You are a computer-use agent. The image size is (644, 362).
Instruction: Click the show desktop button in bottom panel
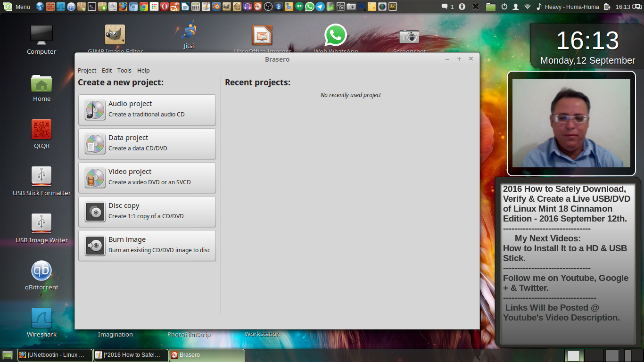click(8, 355)
